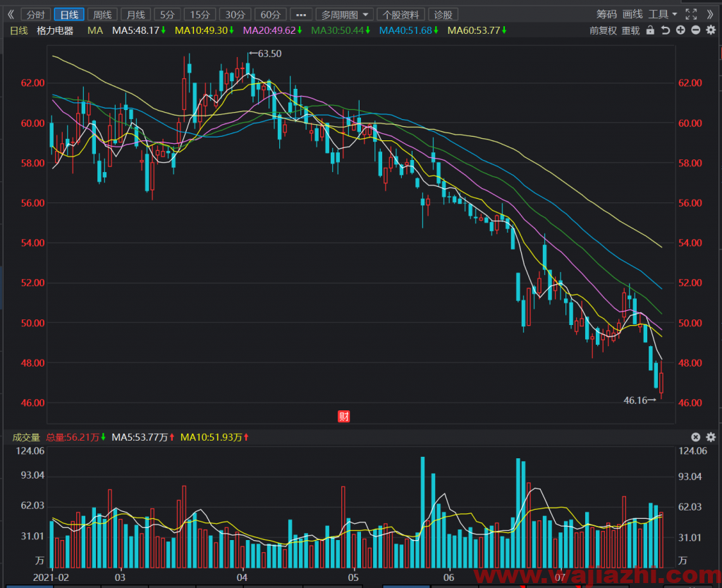722x588 pixels.
Task: Open 筹码 chip distribution
Action: point(606,14)
